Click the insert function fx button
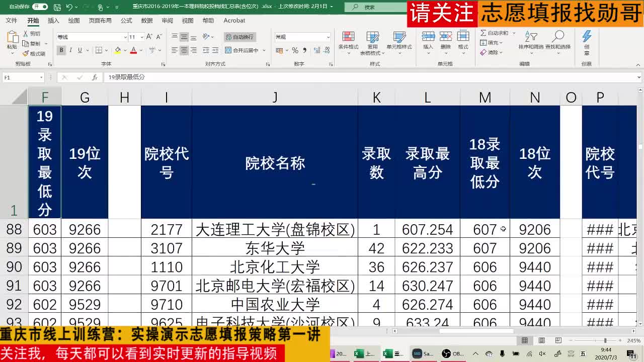This screenshot has height=362, width=644. 95,77
